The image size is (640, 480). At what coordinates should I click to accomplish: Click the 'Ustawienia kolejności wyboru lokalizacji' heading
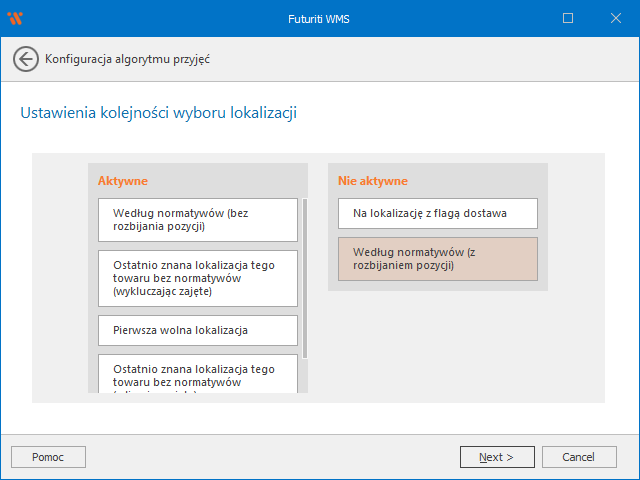pos(158,113)
